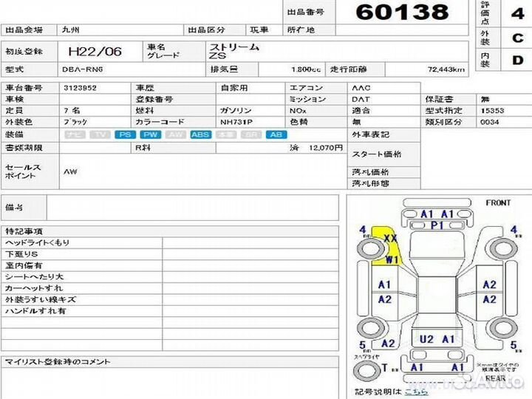Select the chassis number 3123952

click(80, 88)
